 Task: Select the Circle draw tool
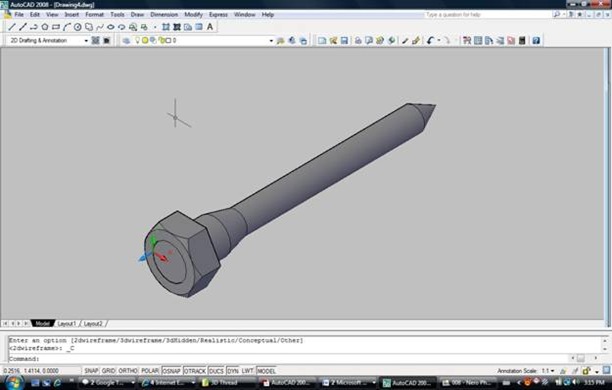[x=78, y=27]
